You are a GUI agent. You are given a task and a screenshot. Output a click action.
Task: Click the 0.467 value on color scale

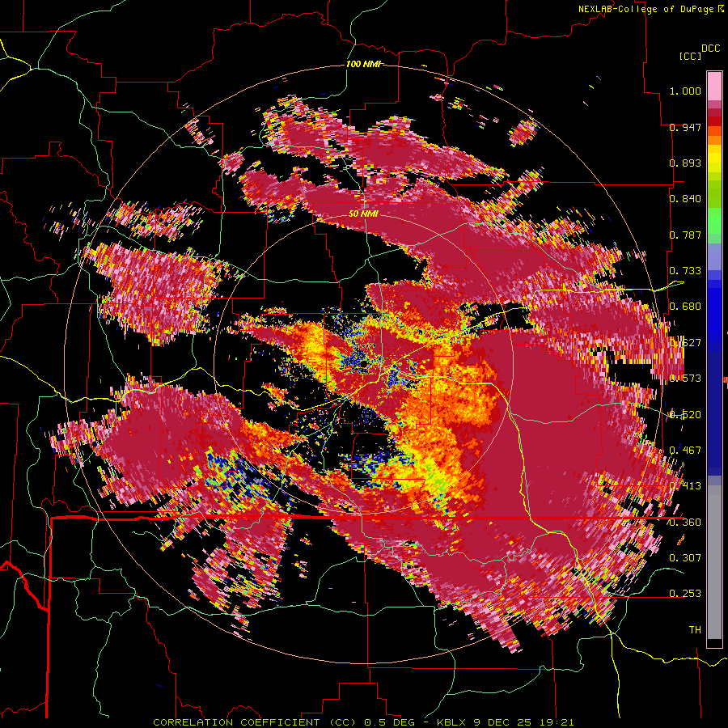pos(685,450)
